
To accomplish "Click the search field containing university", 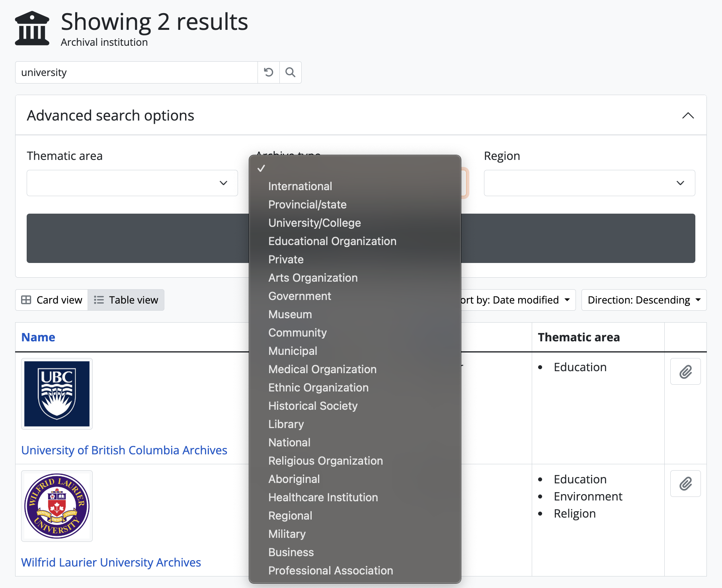I will point(136,72).
